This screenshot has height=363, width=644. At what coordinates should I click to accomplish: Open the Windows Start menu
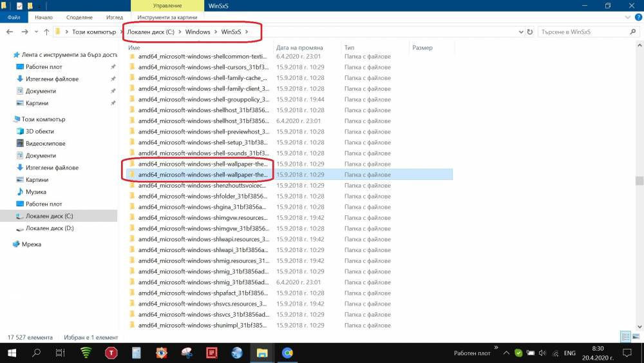pos(12,353)
